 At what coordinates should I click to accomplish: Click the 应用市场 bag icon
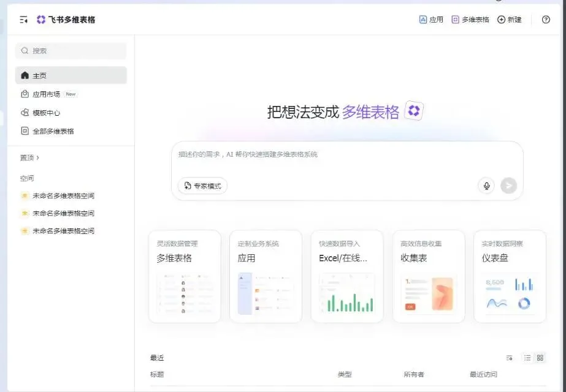[25, 94]
